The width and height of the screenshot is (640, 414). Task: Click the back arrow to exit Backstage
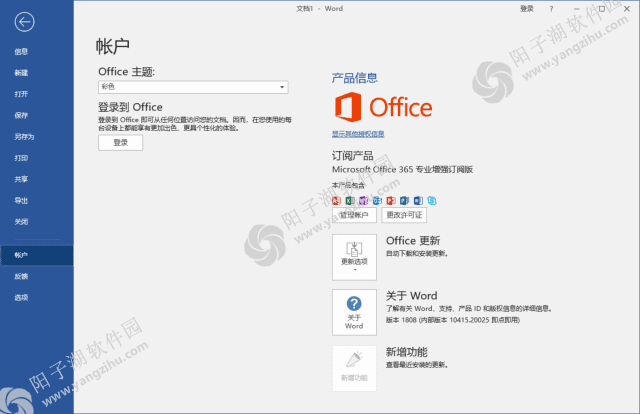[x=24, y=22]
